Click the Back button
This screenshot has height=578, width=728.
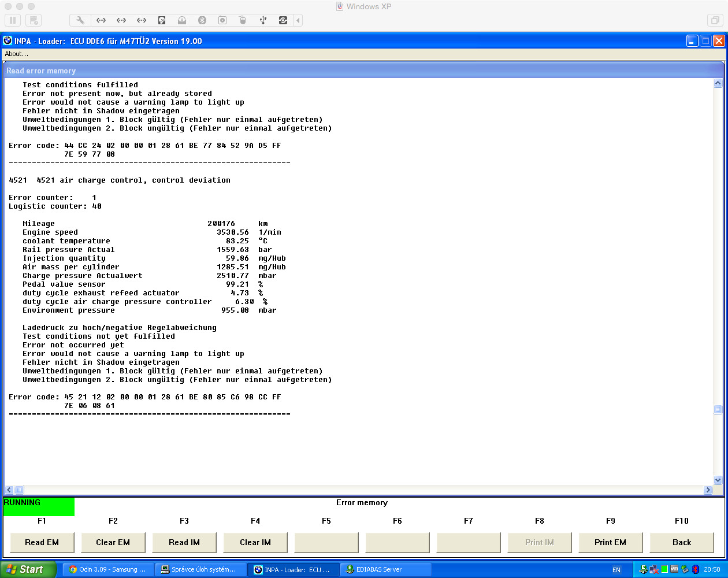pyautogui.click(x=682, y=542)
